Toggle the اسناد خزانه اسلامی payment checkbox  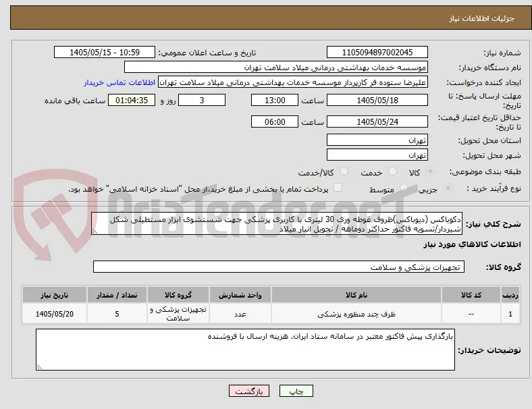[338, 188]
